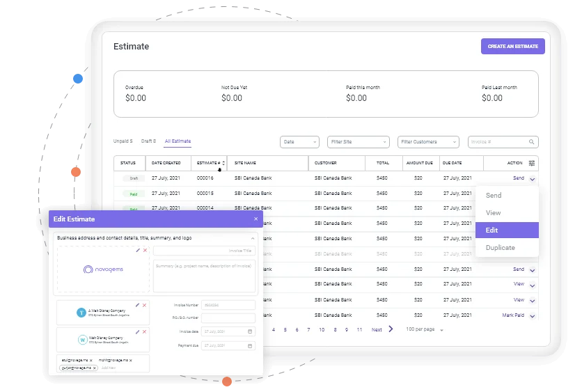Expand the Filter Site dropdown

pos(358,142)
